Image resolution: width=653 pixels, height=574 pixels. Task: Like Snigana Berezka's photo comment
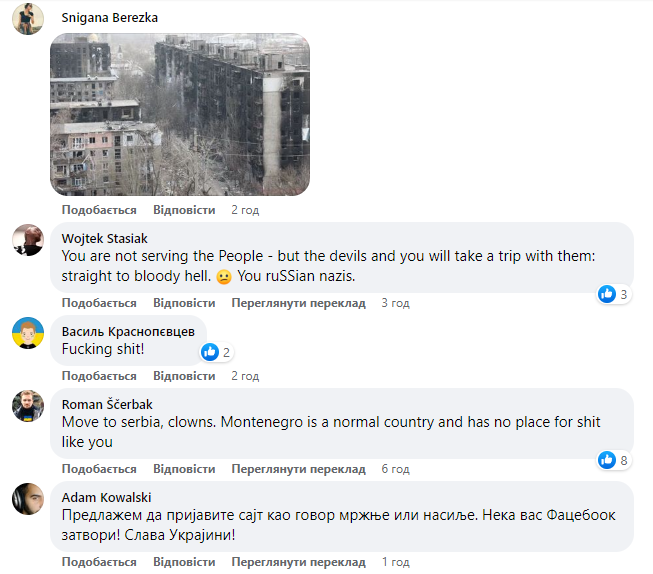[99, 210]
